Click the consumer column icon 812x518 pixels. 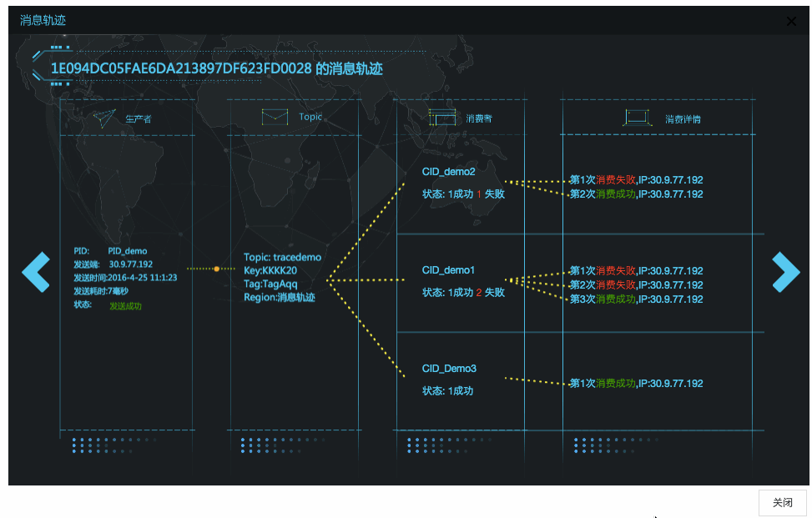(x=442, y=118)
